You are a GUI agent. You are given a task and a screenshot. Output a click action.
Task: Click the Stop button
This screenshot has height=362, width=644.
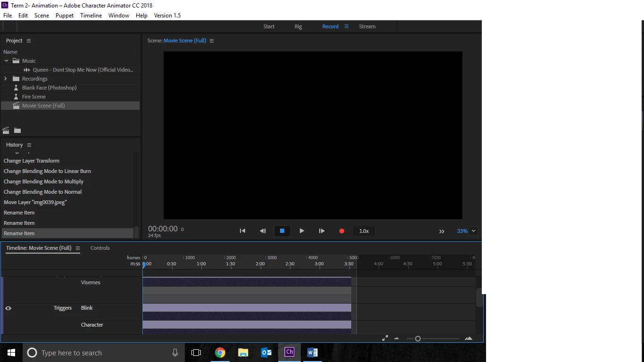(x=282, y=231)
